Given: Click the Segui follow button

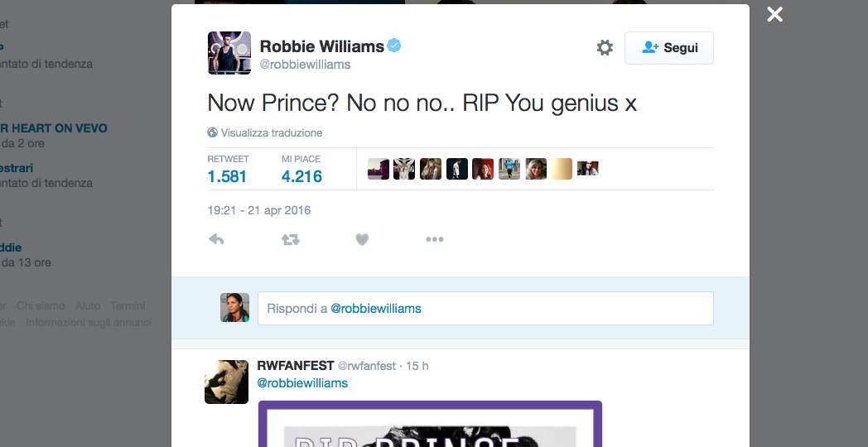Looking at the screenshot, I should [669, 48].
